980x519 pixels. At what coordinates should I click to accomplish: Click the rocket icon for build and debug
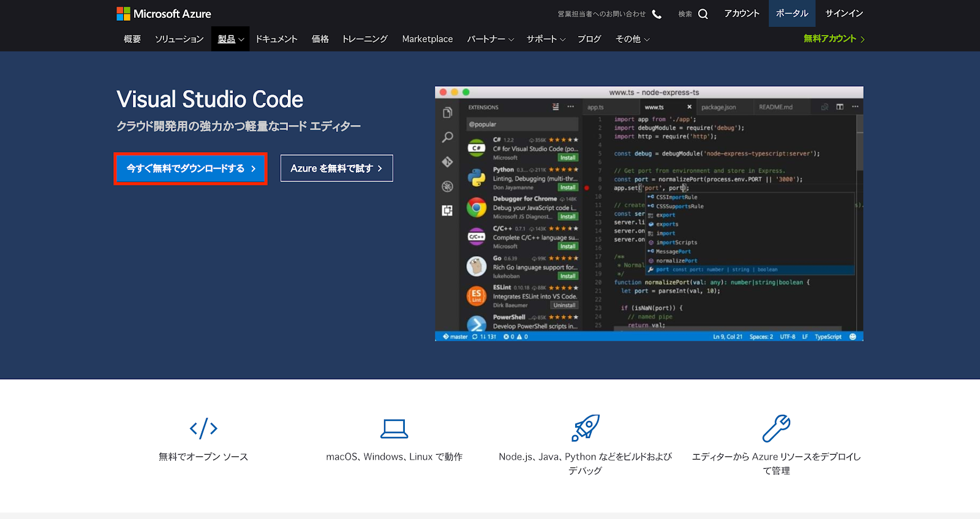pyautogui.click(x=585, y=428)
